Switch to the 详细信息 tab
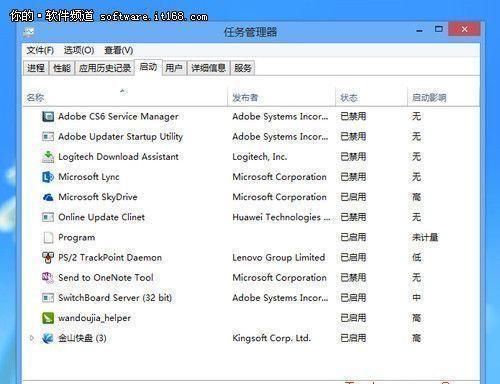Screen dimensions: 500x384 tap(208, 68)
